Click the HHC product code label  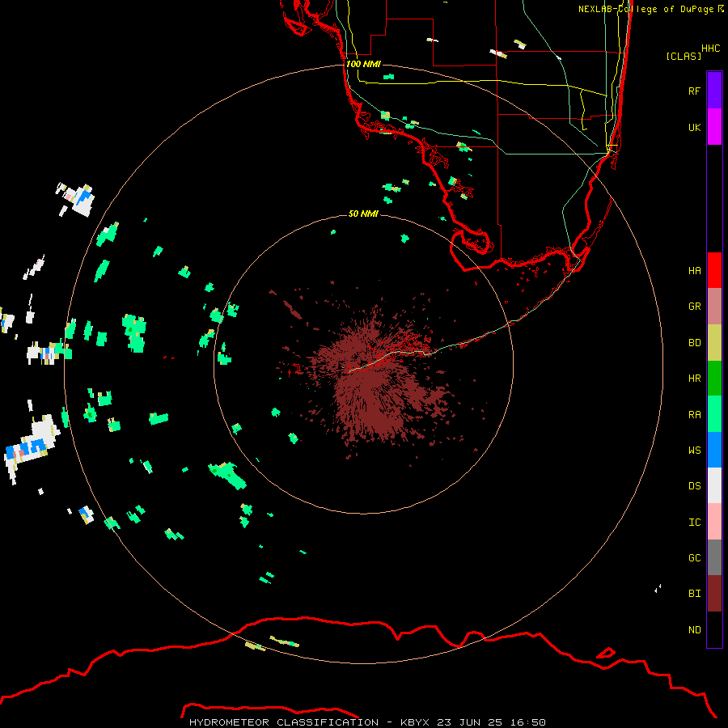711,49
